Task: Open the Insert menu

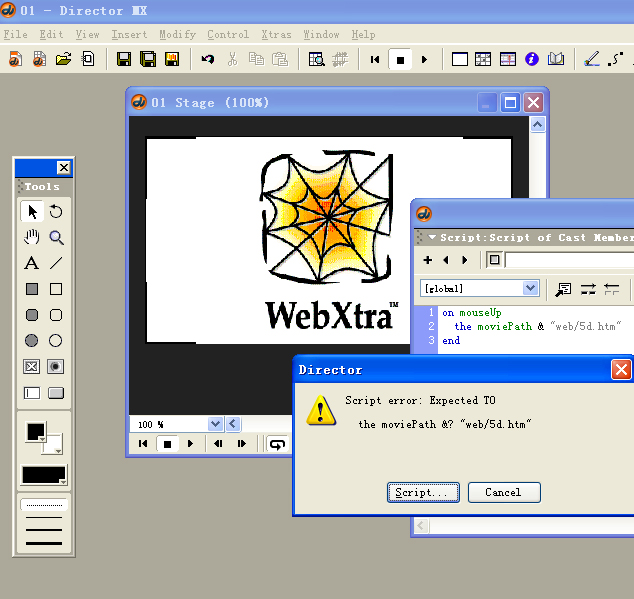Action: pos(129,34)
